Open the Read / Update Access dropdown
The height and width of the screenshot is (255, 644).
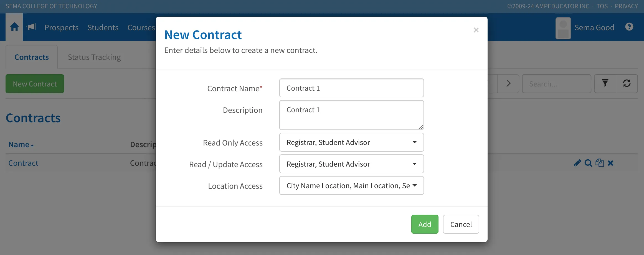point(351,164)
